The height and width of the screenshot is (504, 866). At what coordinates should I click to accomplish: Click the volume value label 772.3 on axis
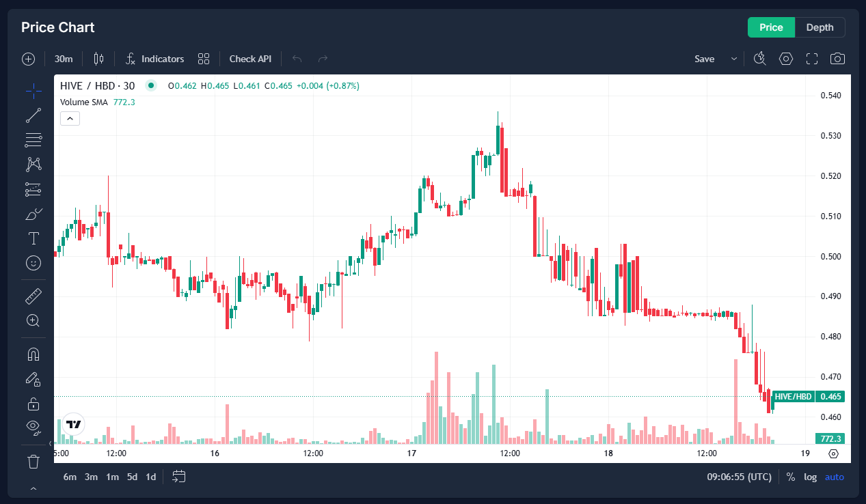click(830, 438)
